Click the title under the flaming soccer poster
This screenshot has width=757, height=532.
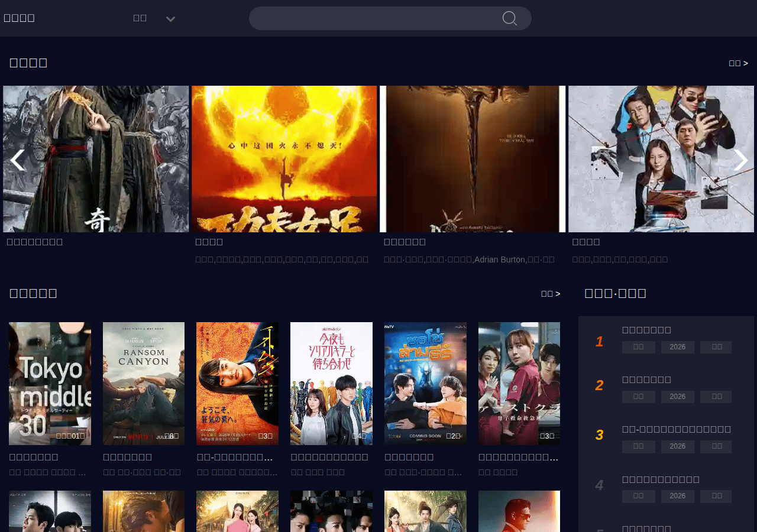pos(209,242)
